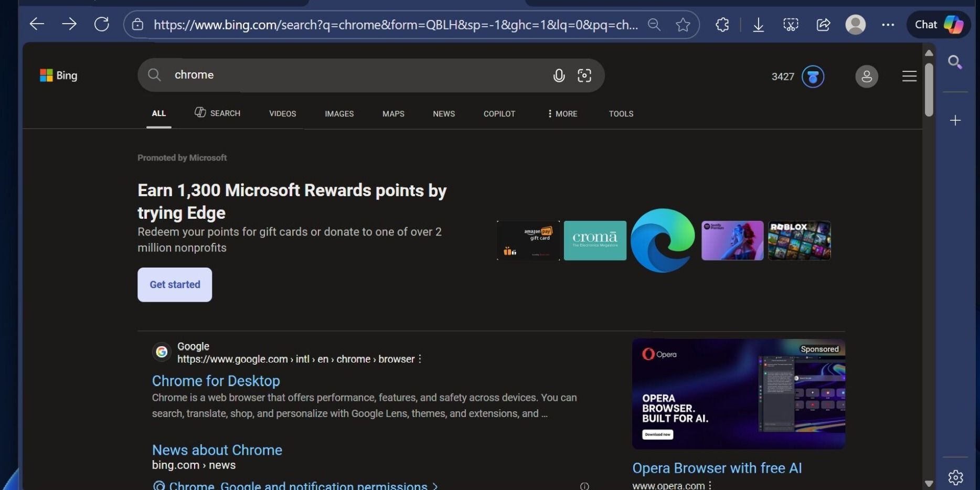Screen dimensions: 980x490
Task: Open sidebar settings gear icon
Action: [x=955, y=477]
